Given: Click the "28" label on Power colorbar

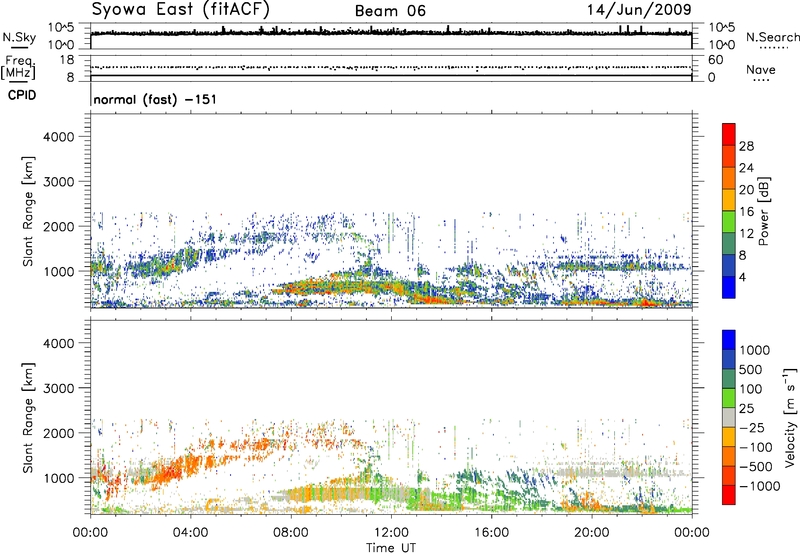Looking at the screenshot, I should 746,146.
